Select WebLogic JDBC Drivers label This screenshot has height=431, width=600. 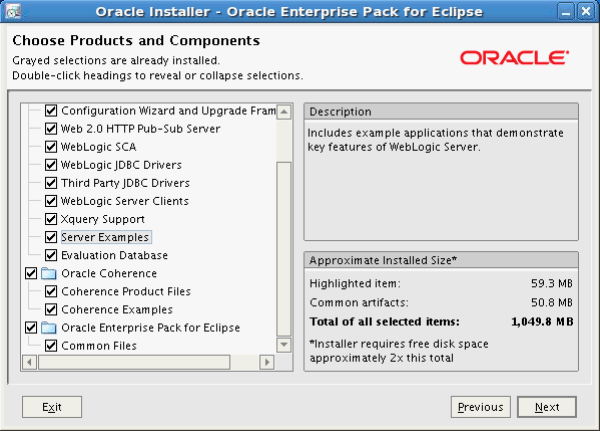pos(121,165)
